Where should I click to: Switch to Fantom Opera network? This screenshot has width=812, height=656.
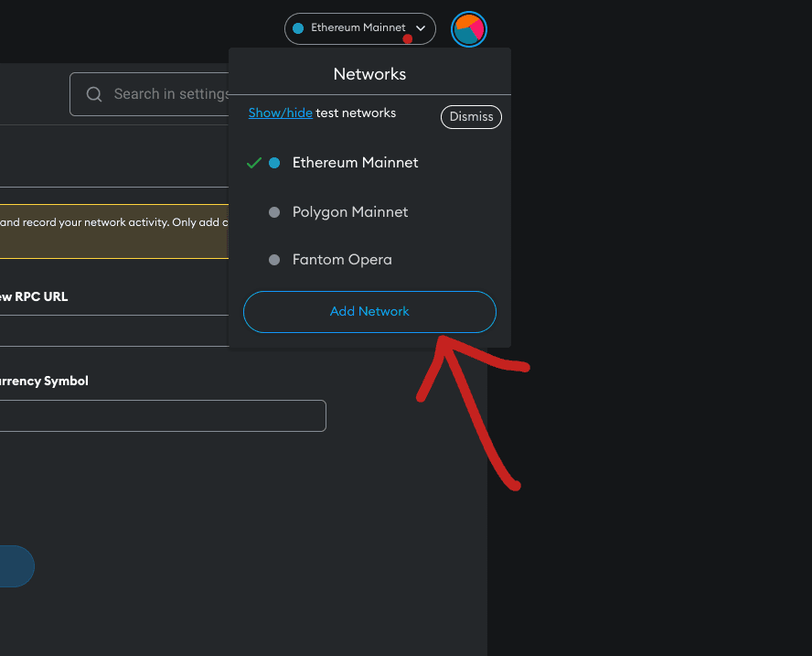click(342, 260)
